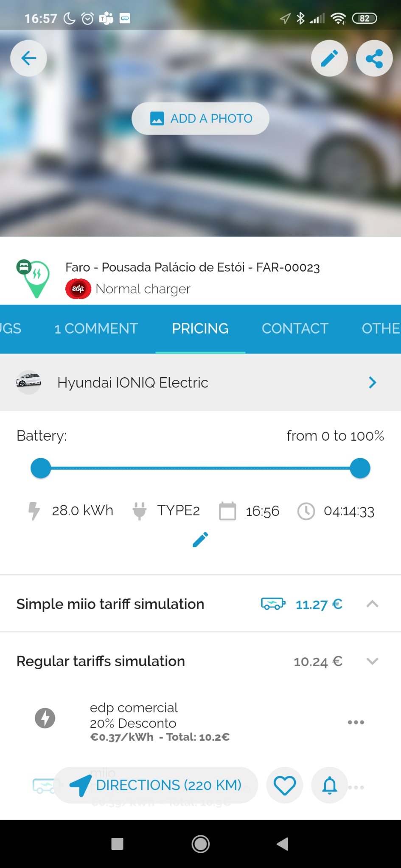401x868 pixels.
Task: Switch to the CONTACT tab
Action: click(295, 328)
